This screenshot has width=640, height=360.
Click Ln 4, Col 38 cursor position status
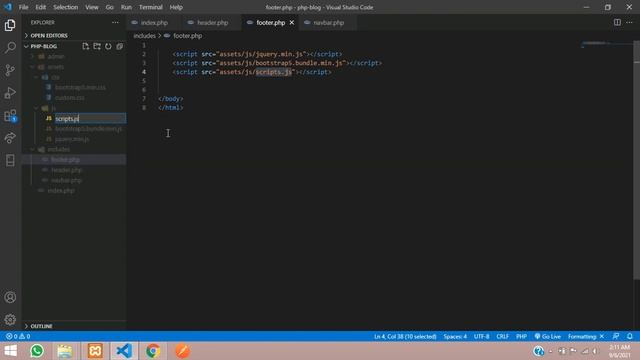click(x=405, y=336)
